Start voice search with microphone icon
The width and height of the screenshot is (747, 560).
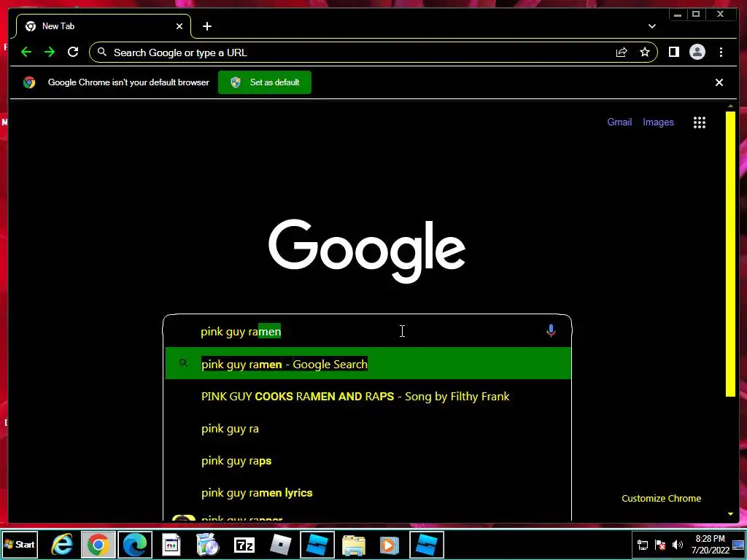pyautogui.click(x=551, y=330)
